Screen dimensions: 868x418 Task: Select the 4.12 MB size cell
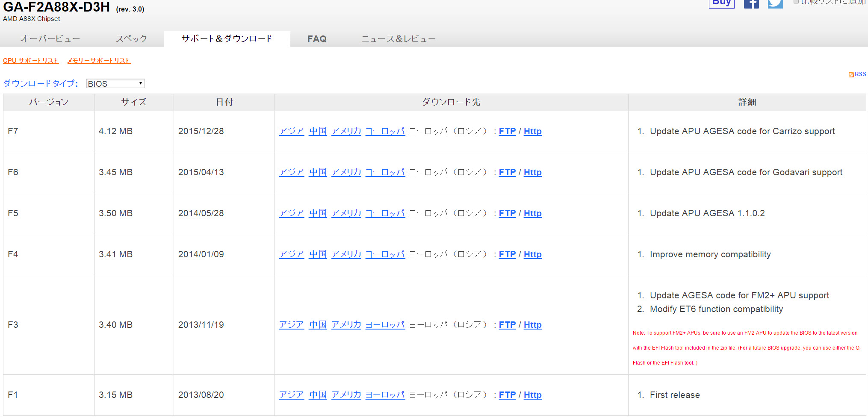coord(134,131)
